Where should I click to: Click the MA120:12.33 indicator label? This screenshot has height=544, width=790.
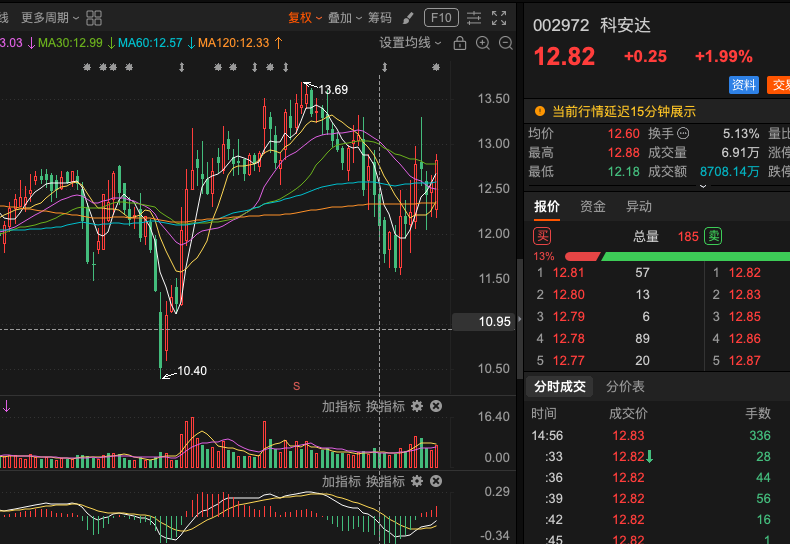[x=233, y=43]
